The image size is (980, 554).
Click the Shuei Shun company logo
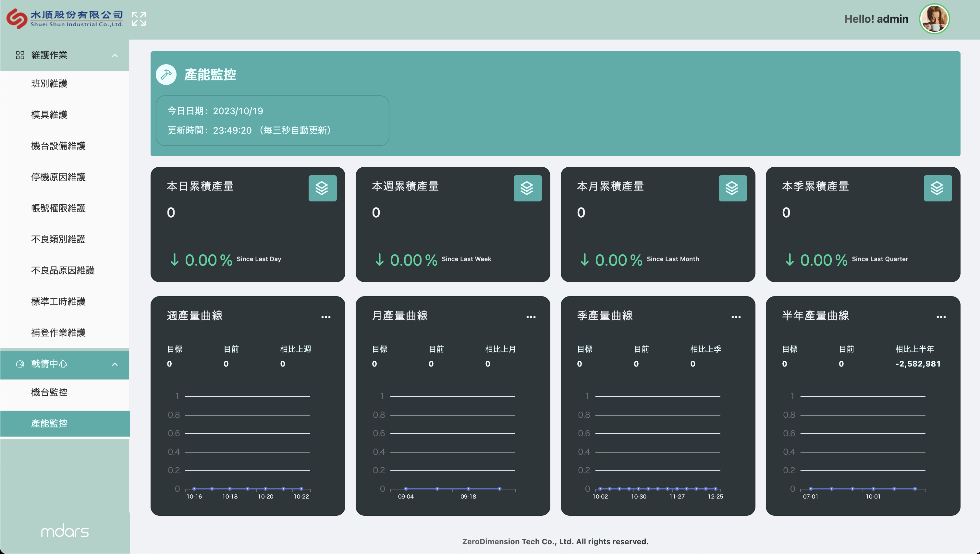point(65,18)
